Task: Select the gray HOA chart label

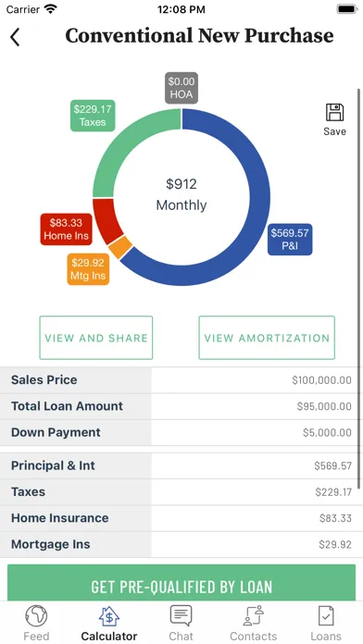Action: [181, 88]
